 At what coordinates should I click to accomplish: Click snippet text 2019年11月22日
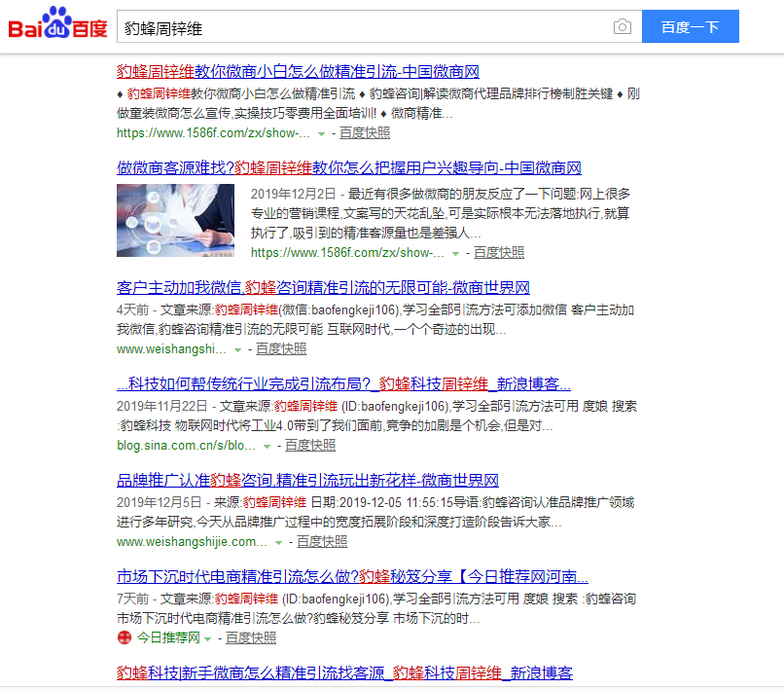click(x=161, y=406)
